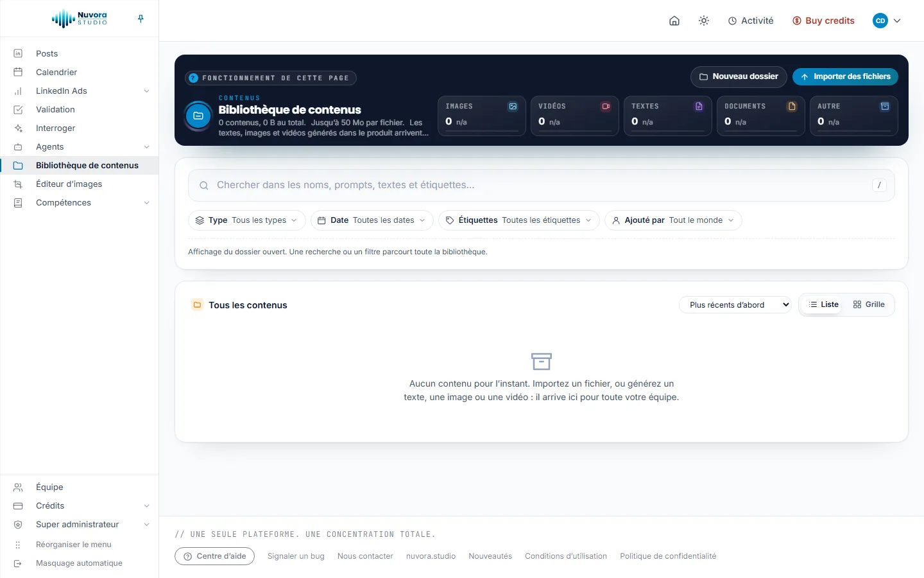Image resolution: width=924 pixels, height=578 pixels.
Task: Click the LinkedIn Ads bar chart icon
Action: pyautogui.click(x=18, y=91)
